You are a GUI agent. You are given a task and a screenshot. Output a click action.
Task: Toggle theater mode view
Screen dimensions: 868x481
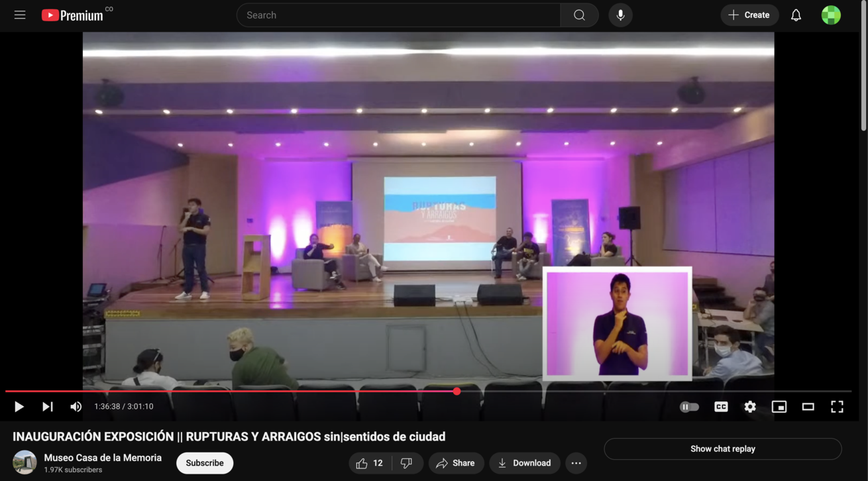click(808, 407)
